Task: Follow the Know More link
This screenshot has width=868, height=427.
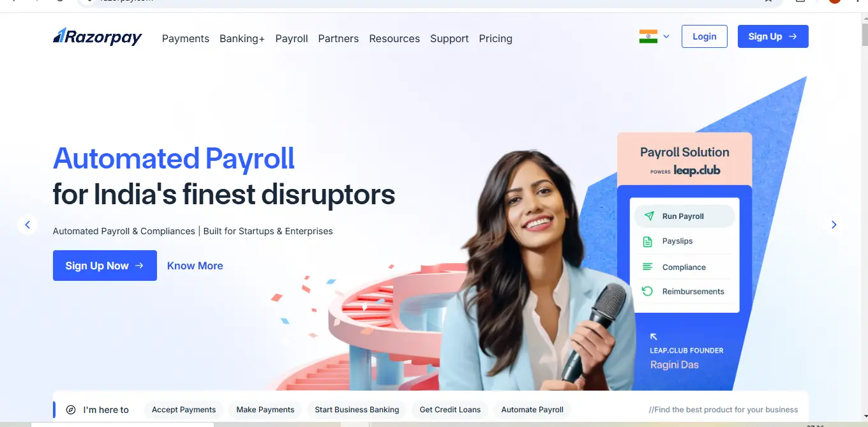Action: [195, 266]
